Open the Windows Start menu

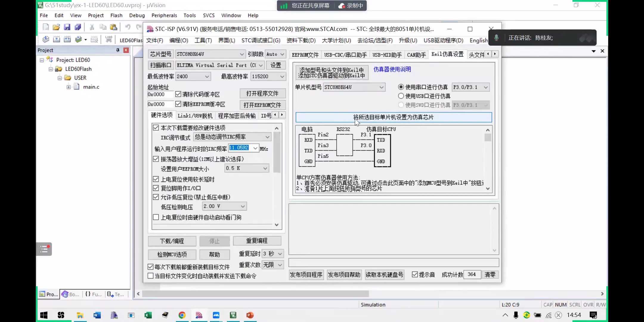(x=44, y=315)
